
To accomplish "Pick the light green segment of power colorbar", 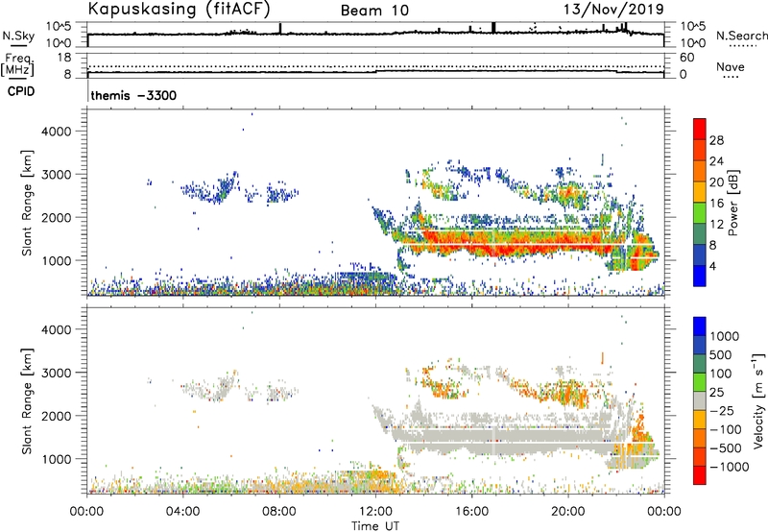I will pyautogui.click(x=700, y=212).
